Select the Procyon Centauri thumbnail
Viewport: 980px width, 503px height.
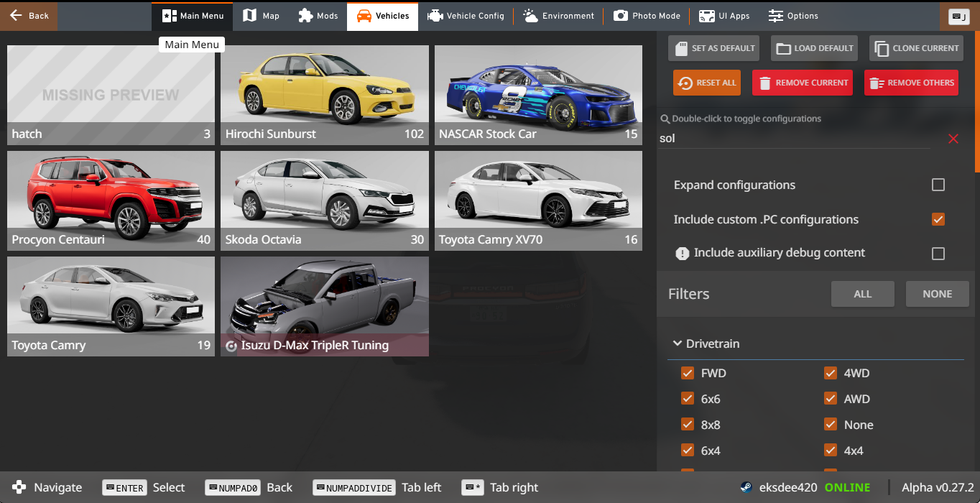[111, 200]
